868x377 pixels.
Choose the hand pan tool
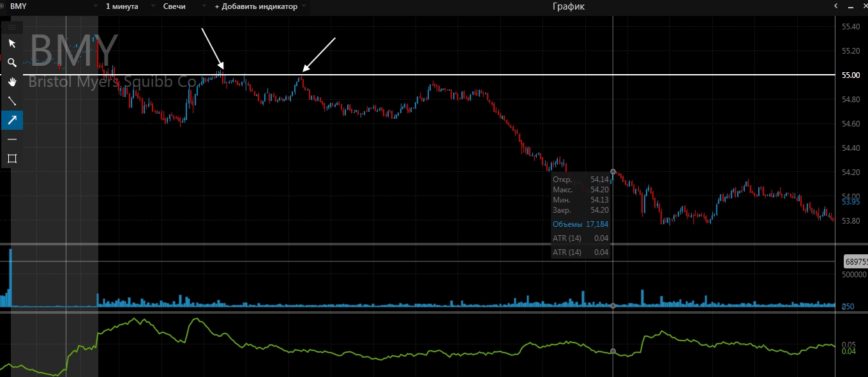coord(11,82)
